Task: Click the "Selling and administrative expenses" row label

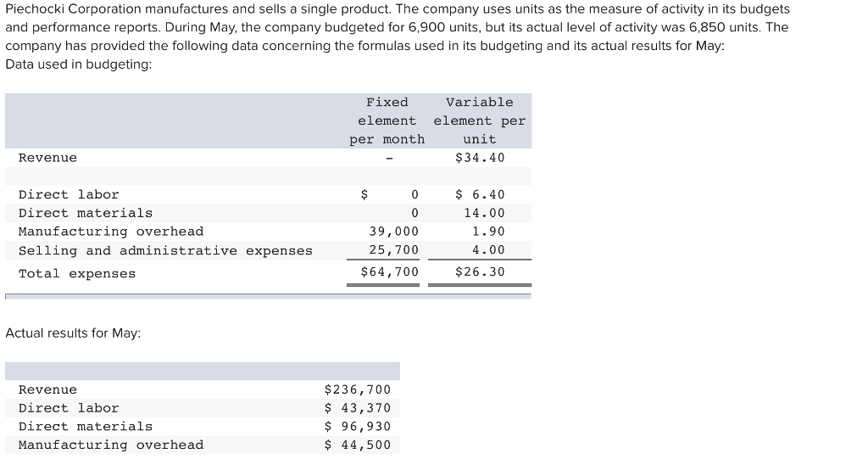Action: (x=165, y=250)
